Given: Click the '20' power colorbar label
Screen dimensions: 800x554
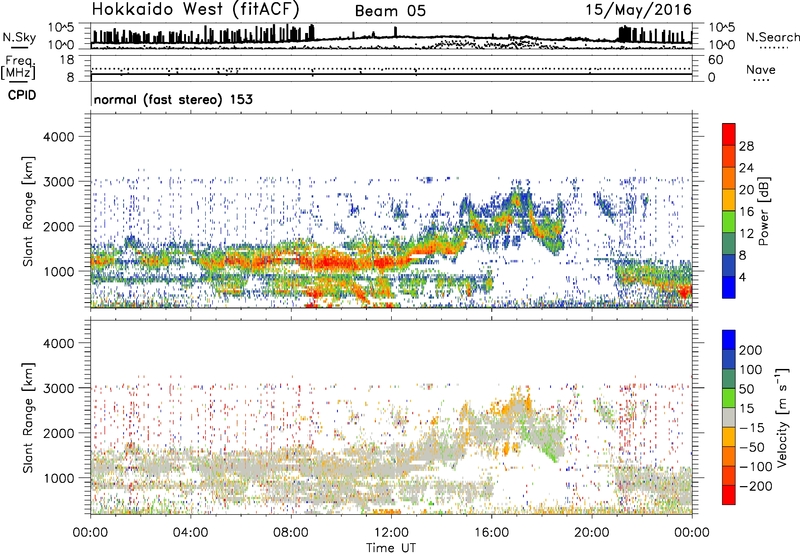Looking at the screenshot, I should point(746,190).
